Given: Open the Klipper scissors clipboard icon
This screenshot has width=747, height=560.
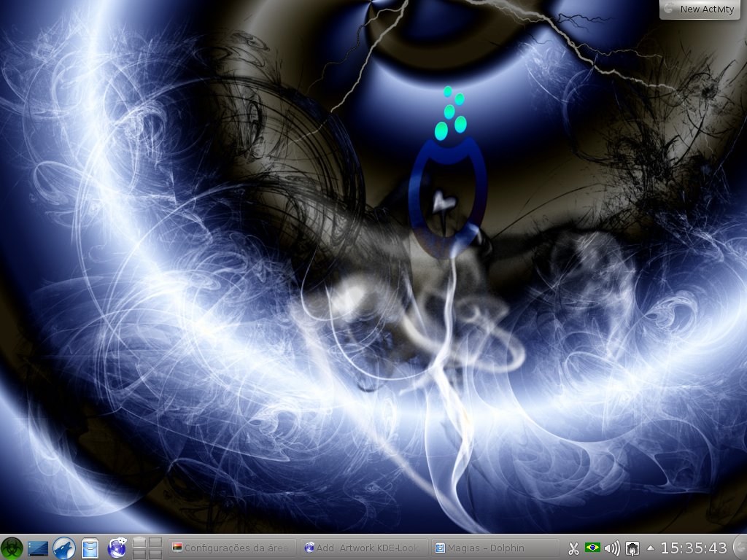Looking at the screenshot, I should point(573,548).
